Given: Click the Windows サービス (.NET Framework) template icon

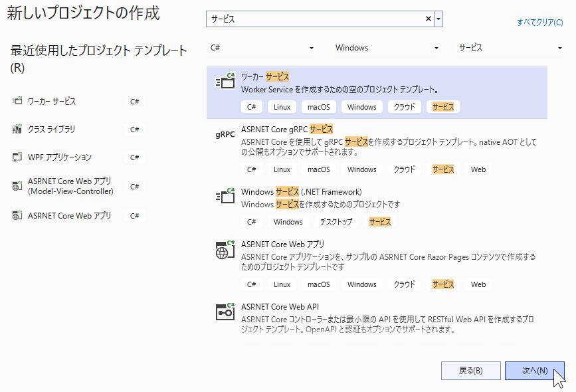Looking at the screenshot, I should 225,195.
